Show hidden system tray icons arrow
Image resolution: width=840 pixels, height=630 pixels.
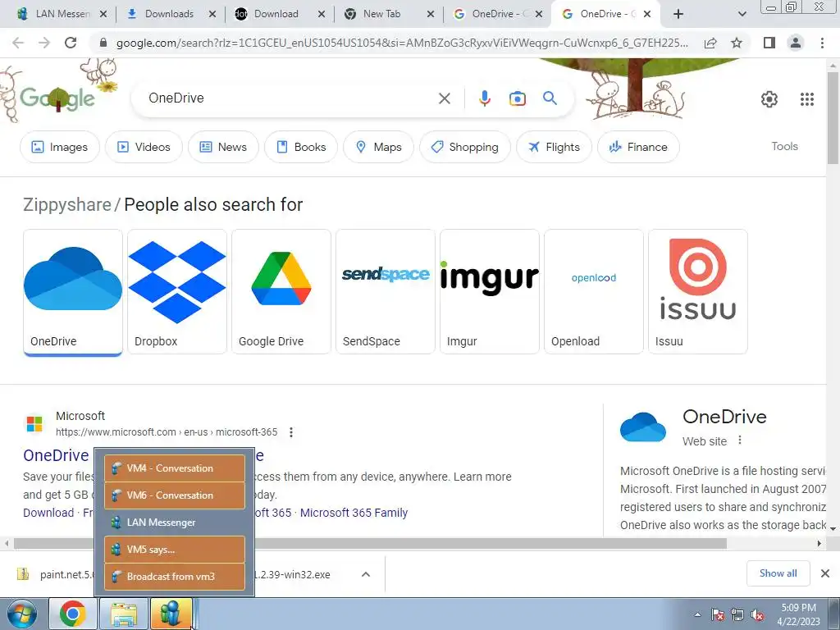click(x=697, y=614)
